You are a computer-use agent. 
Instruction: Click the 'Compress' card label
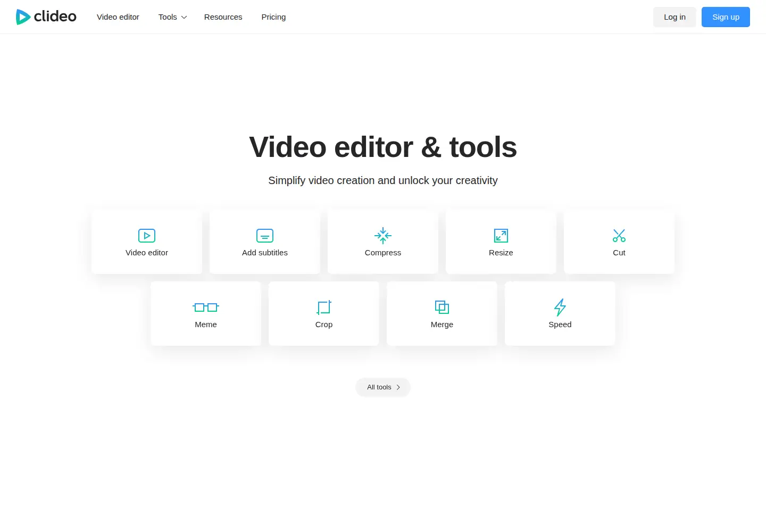383,253
